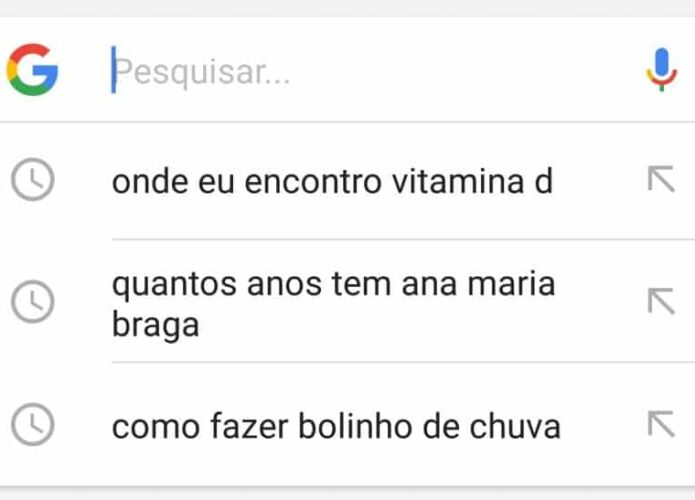This screenshot has height=500, width=695.
Task: Click the word quantos in second suggestion
Action: point(174,286)
